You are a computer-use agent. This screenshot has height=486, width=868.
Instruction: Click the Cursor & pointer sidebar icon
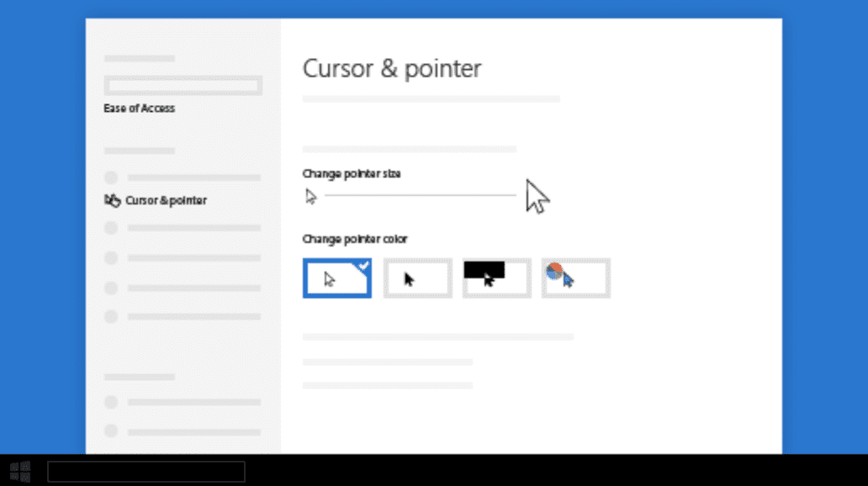113,200
